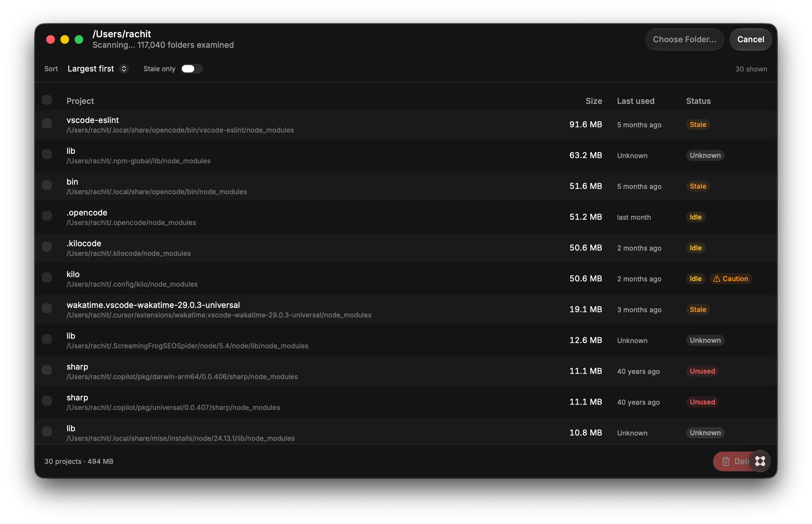
Task: Click the 63.2 MB size value
Action: pos(585,155)
